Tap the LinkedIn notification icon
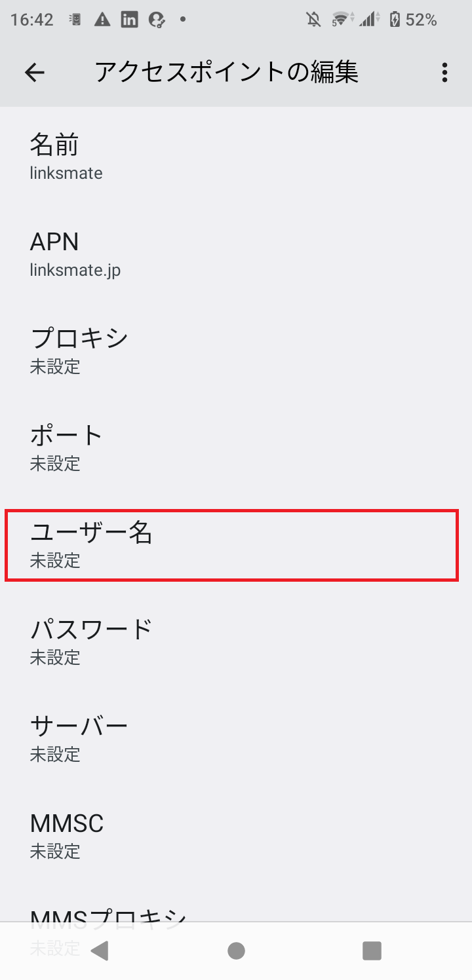Viewport: 472px width, 980px height. 130,20
